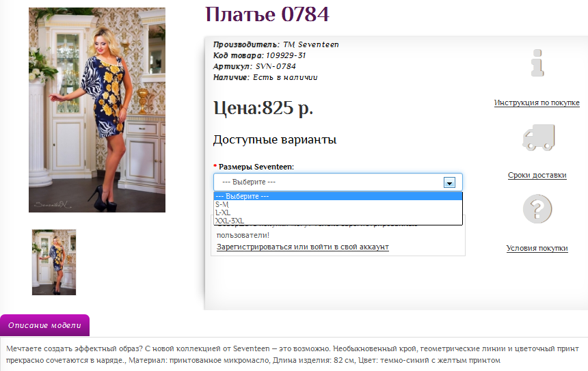Pick size XXL-3XL from the options
Screen dimensions: 588x371
point(229,221)
